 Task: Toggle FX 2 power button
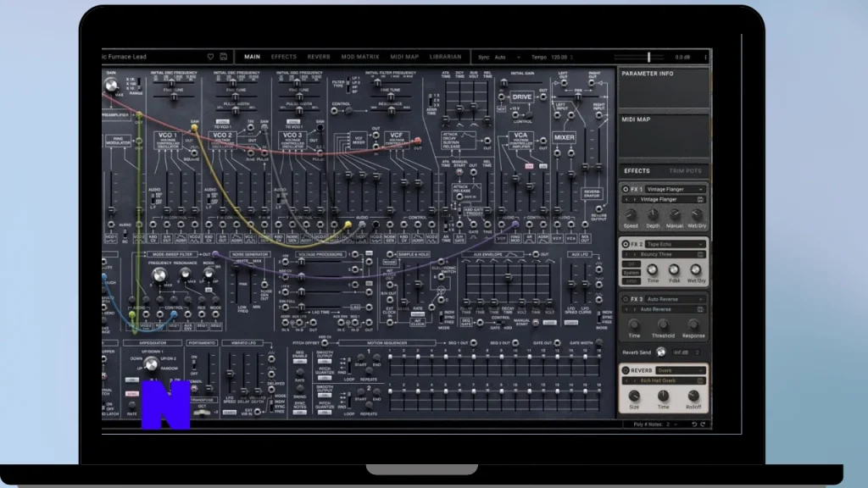point(626,244)
